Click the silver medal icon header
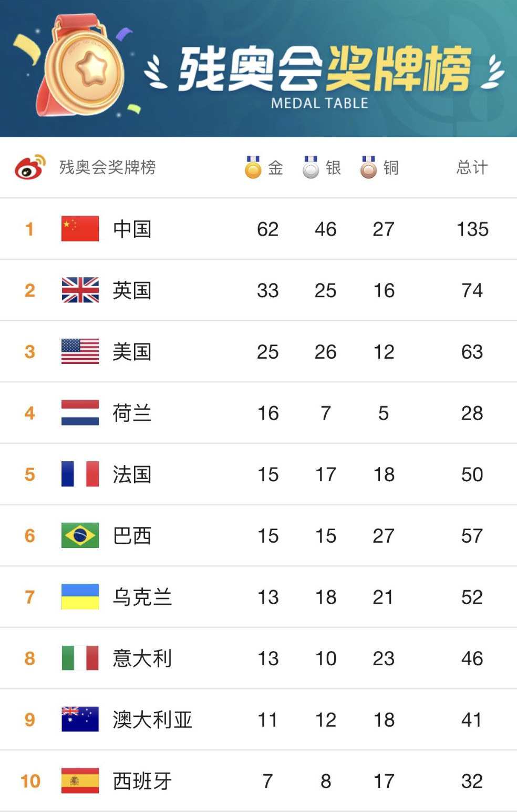 point(311,168)
